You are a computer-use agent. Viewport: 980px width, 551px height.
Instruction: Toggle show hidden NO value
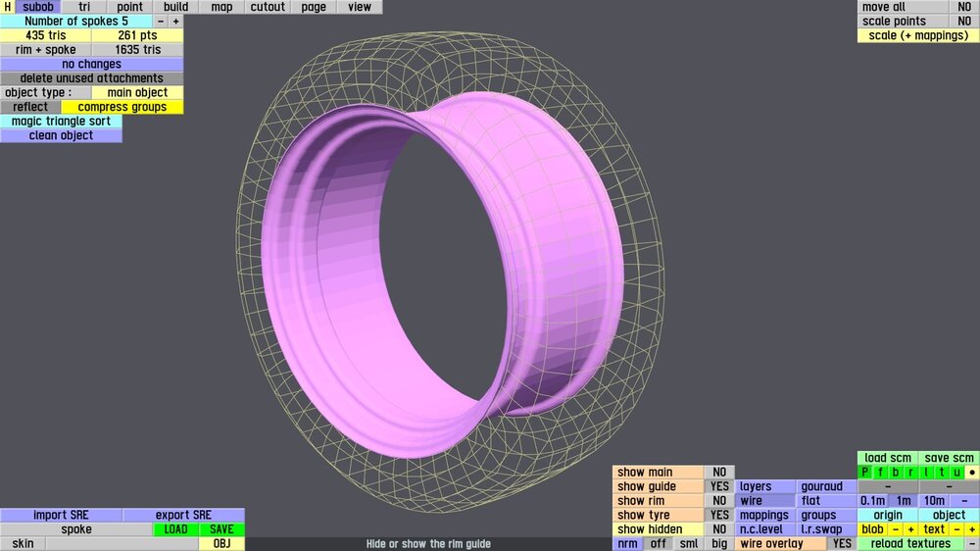coord(719,529)
